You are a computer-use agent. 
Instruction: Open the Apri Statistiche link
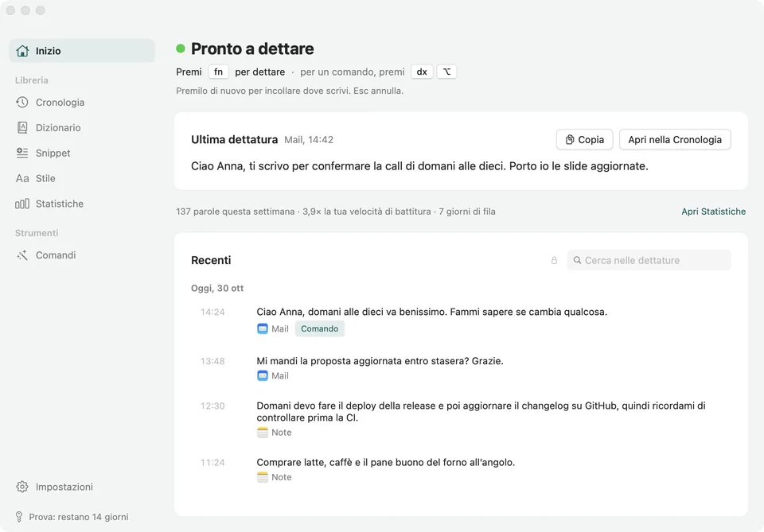[x=713, y=212]
